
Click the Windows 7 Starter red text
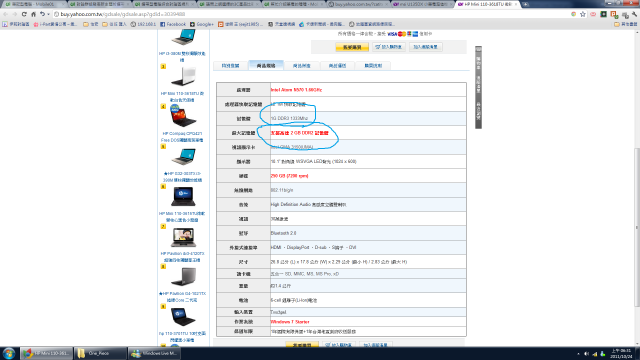[290, 322]
